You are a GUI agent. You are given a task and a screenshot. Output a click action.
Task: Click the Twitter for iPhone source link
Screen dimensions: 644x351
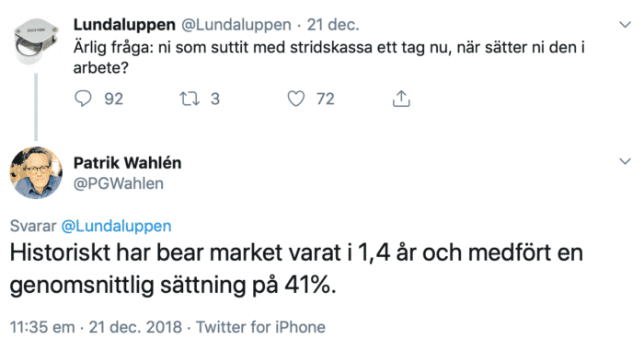pyautogui.click(x=260, y=327)
